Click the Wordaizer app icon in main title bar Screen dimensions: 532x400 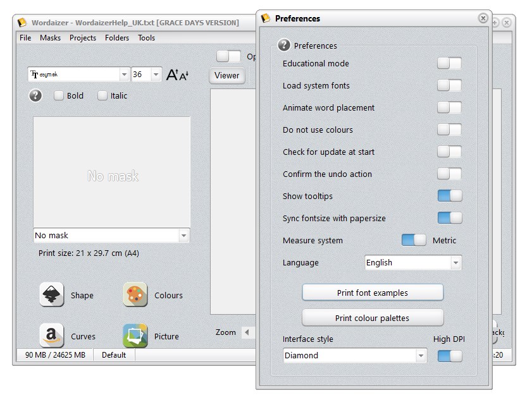click(x=22, y=22)
